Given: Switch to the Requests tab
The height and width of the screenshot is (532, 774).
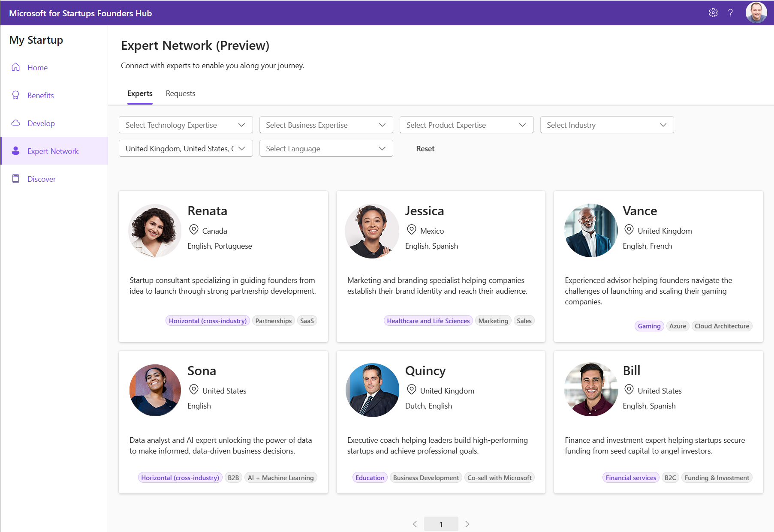Looking at the screenshot, I should (180, 93).
